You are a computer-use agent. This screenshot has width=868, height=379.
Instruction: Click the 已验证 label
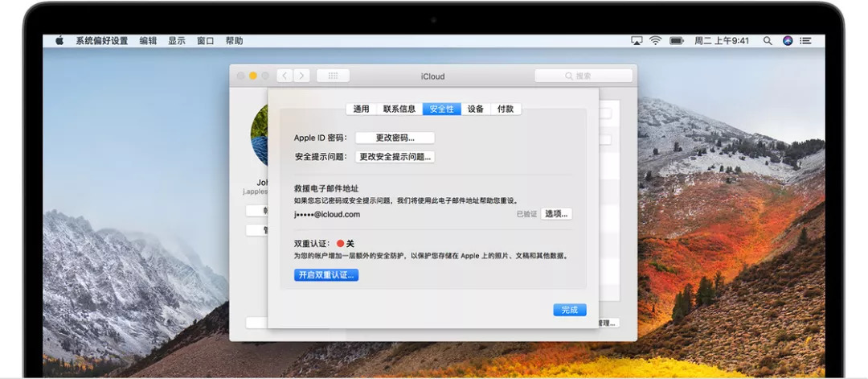[x=526, y=214]
